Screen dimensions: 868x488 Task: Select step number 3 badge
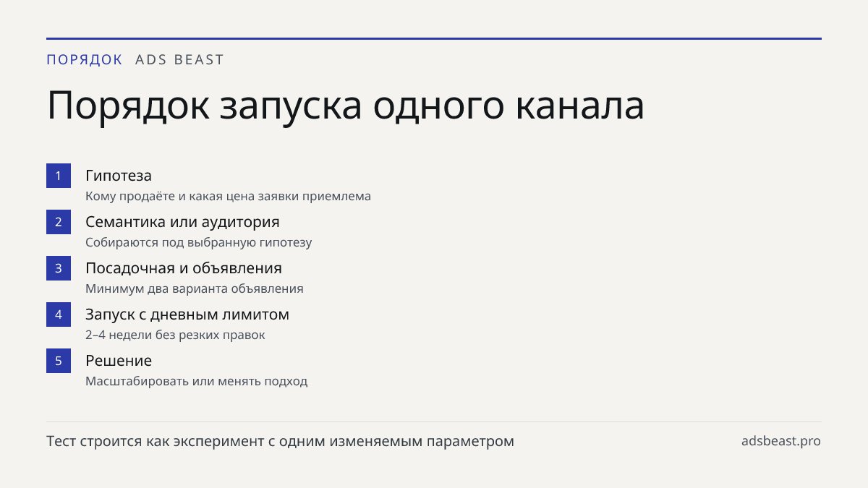(59, 268)
